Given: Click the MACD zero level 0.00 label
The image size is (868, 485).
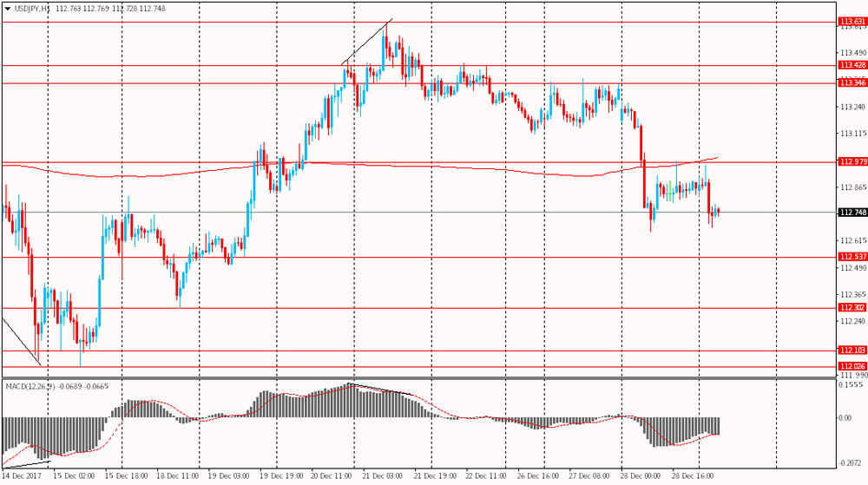Looking at the screenshot, I should point(845,418).
